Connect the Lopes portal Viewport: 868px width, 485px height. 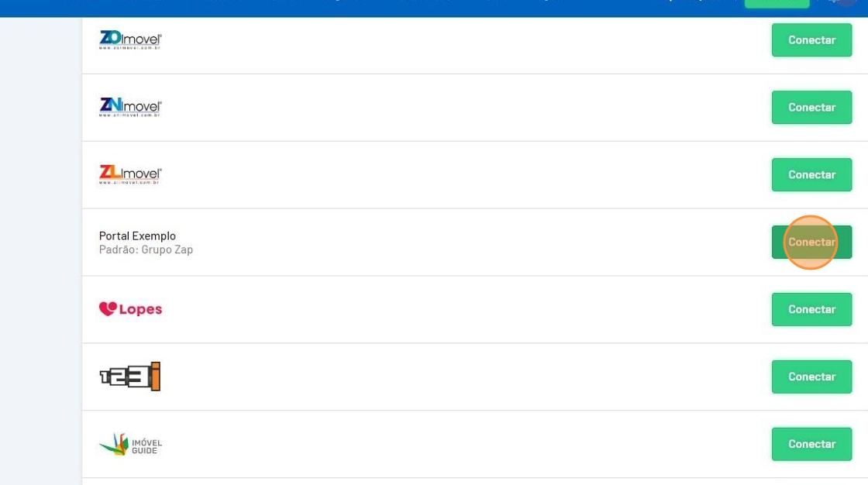(x=811, y=310)
